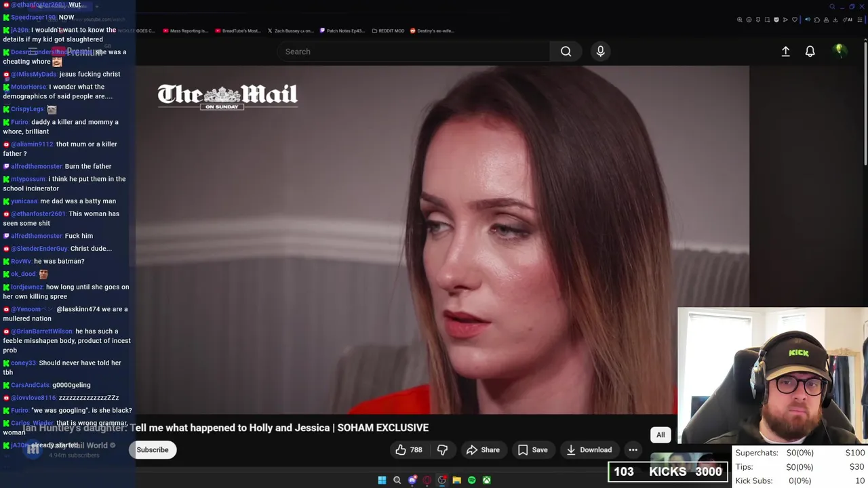Click chat username CarsAndCats
Viewport: 868px width, 488px height.
(31, 385)
